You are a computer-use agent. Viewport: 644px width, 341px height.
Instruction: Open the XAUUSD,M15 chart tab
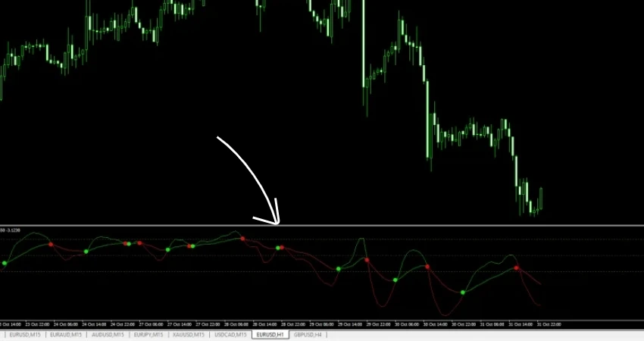(189, 335)
